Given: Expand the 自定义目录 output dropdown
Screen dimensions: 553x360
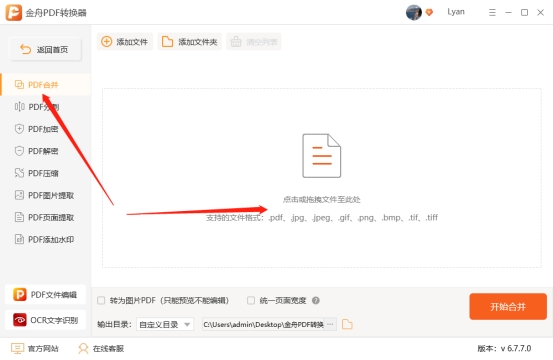Looking at the screenshot, I should [165, 324].
